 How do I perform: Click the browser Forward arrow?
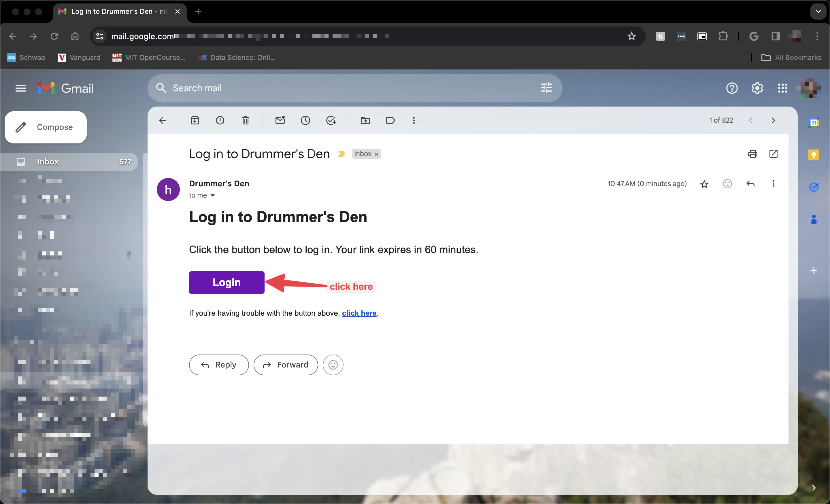point(33,36)
